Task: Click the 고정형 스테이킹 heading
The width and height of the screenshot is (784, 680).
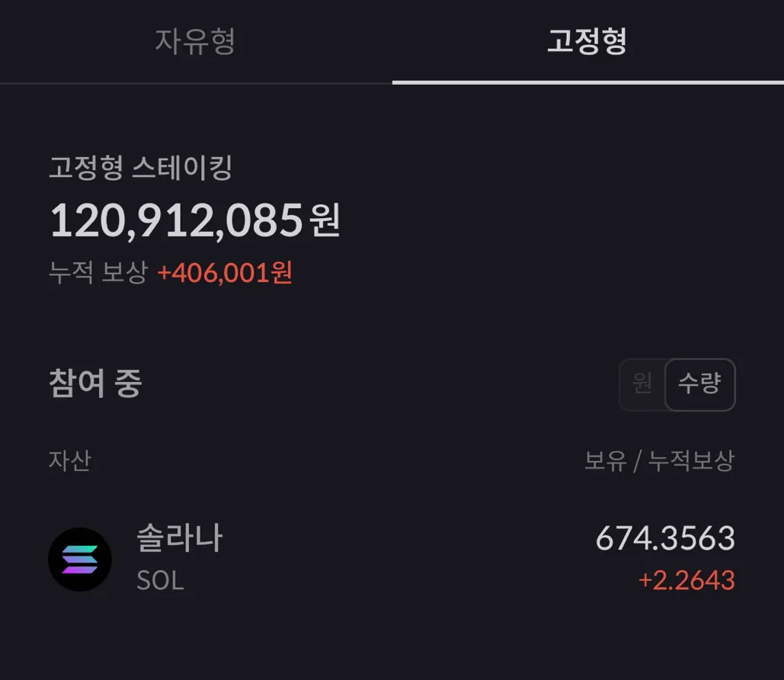Action: pyautogui.click(x=140, y=168)
